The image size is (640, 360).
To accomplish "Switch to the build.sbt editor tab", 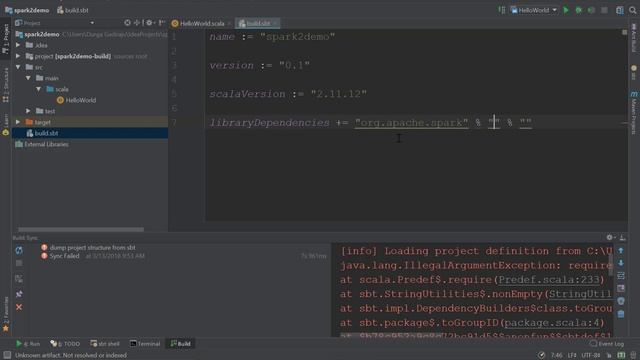I will tap(257, 24).
